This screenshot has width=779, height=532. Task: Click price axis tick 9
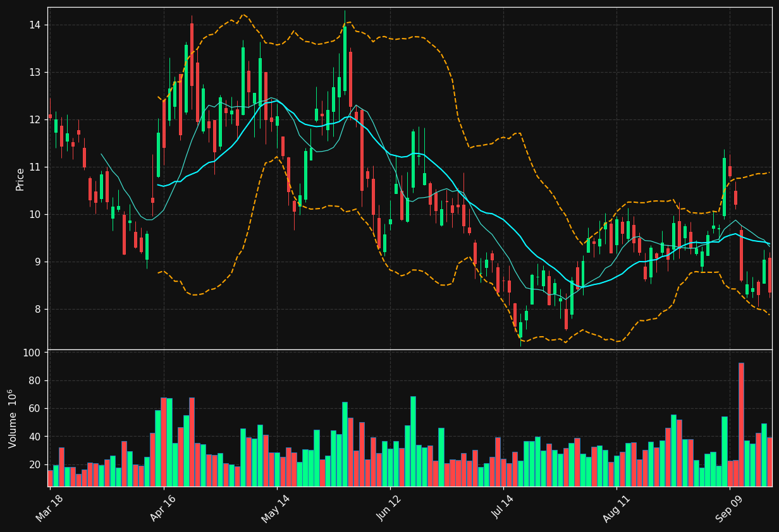coord(38,262)
